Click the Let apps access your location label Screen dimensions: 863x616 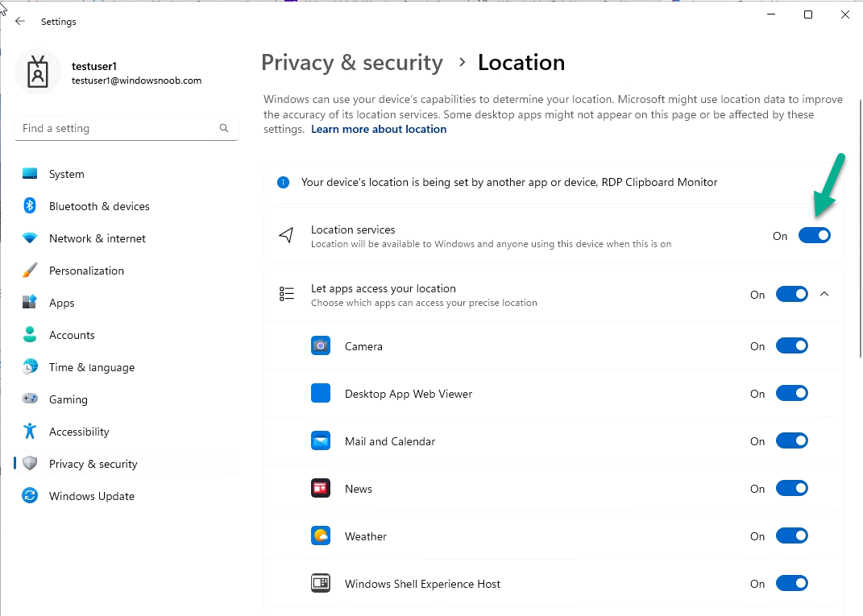point(383,289)
